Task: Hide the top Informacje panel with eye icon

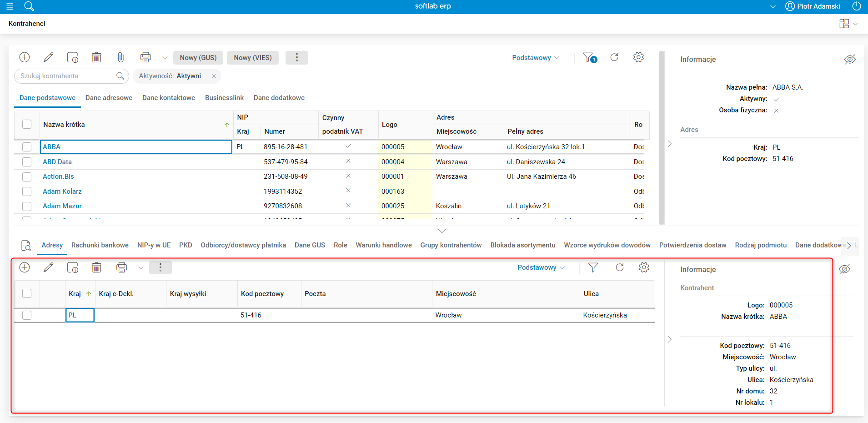Action: point(849,60)
